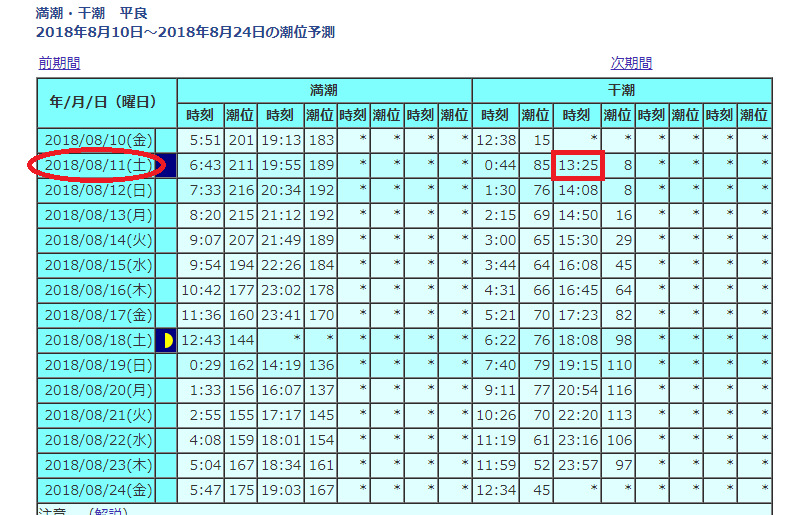This screenshot has height=515, width=805.
Task: Click the high tide level 216
Action: point(241,190)
